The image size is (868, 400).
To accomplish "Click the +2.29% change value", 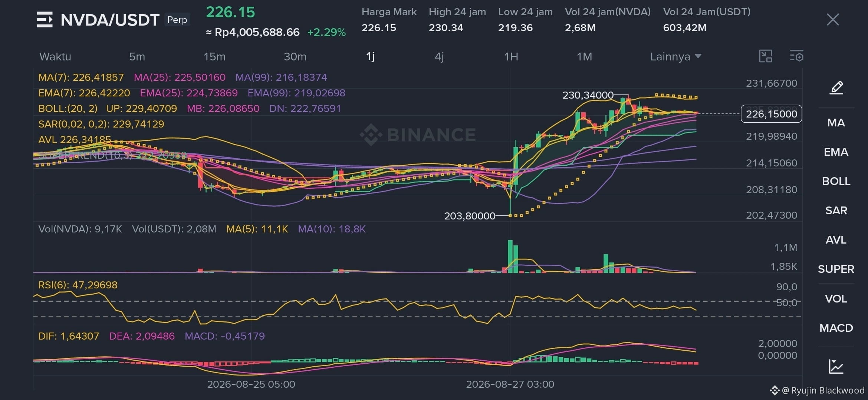I will (326, 32).
